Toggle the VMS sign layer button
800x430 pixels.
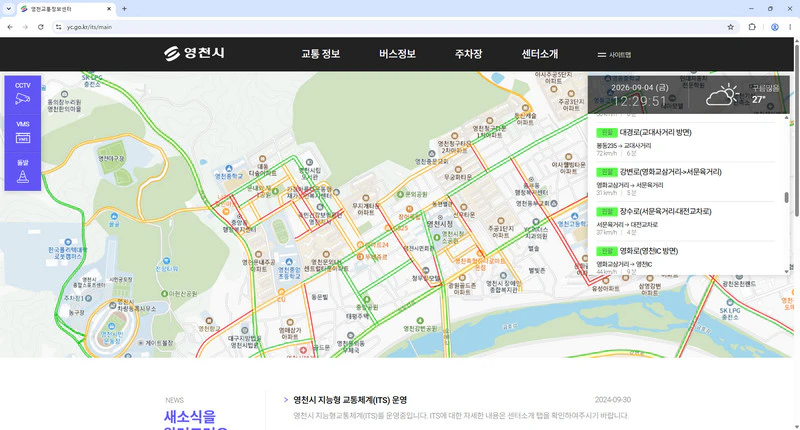tap(22, 133)
